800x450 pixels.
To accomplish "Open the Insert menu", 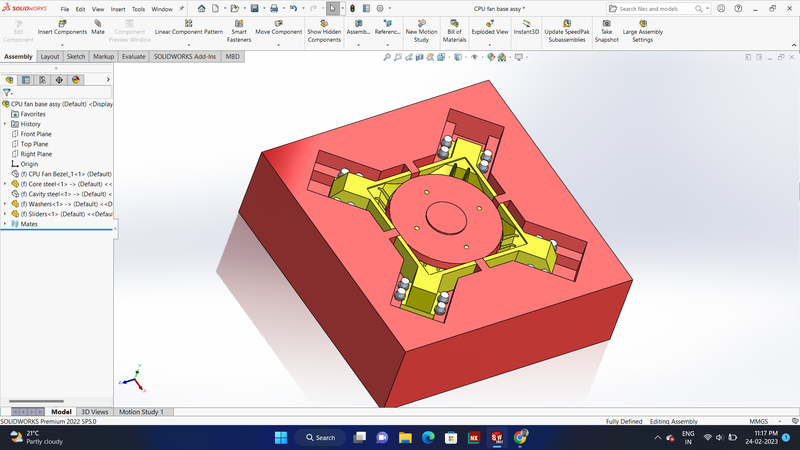I will (x=118, y=8).
